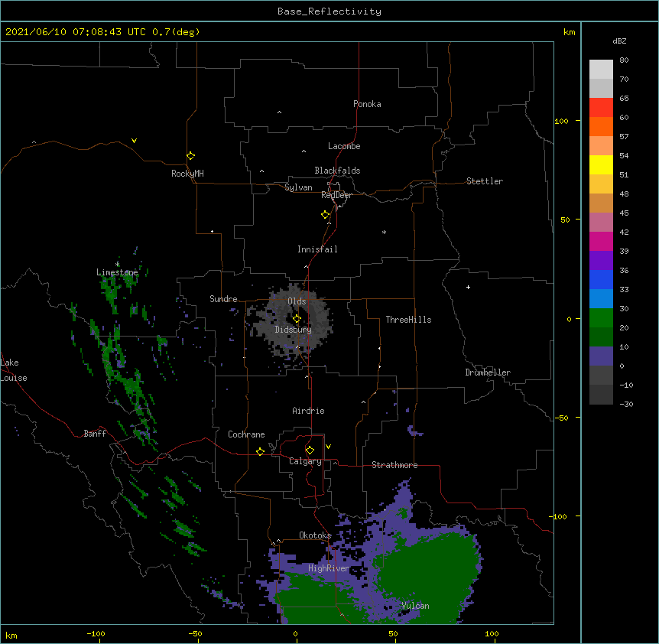The width and height of the screenshot is (659, 644).
Task: Click the HighRiver label
Action: tap(329, 568)
